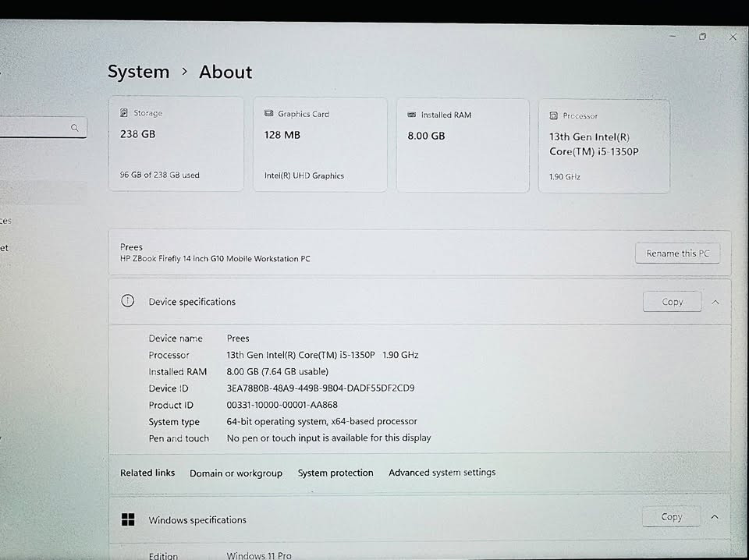Minimize the Settings window
The image size is (749, 560).
point(673,36)
